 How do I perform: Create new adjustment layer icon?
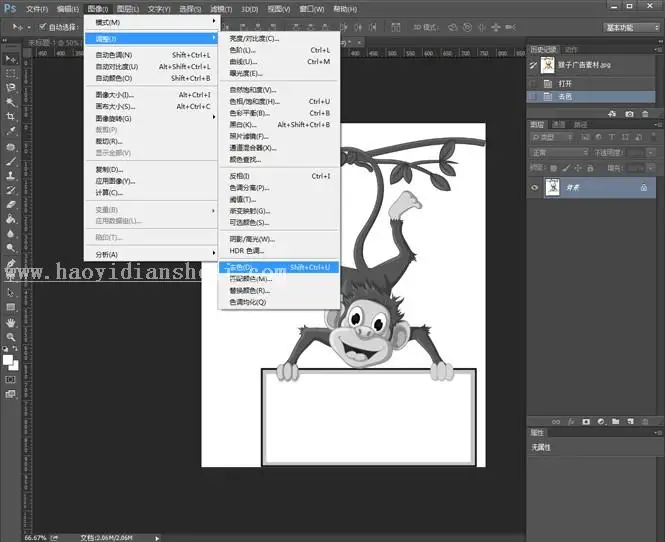click(x=601, y=422)
